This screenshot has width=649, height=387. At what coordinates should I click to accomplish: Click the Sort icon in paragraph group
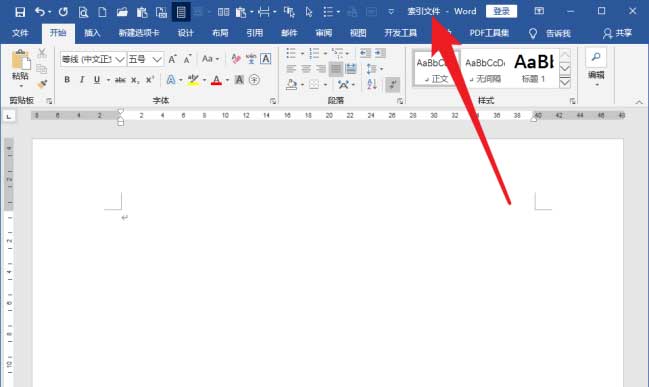(372, 84)
